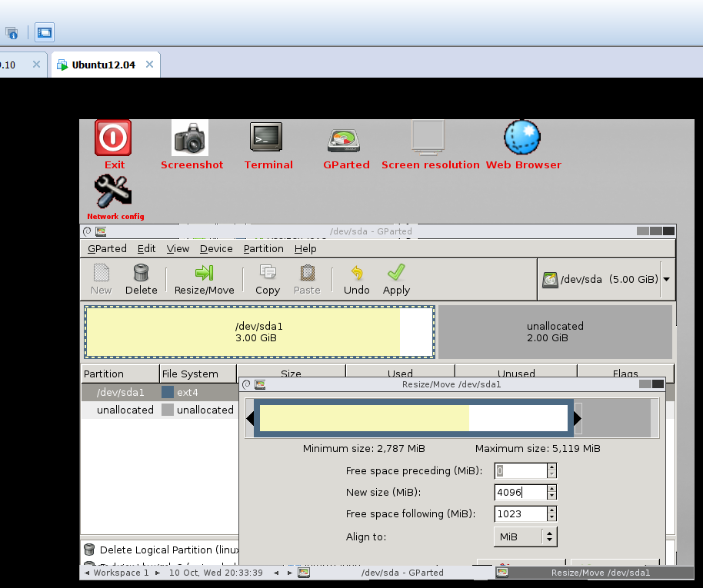Select the Copy partition icon
This screenshot has height=588, width=703.
(267, 279)
